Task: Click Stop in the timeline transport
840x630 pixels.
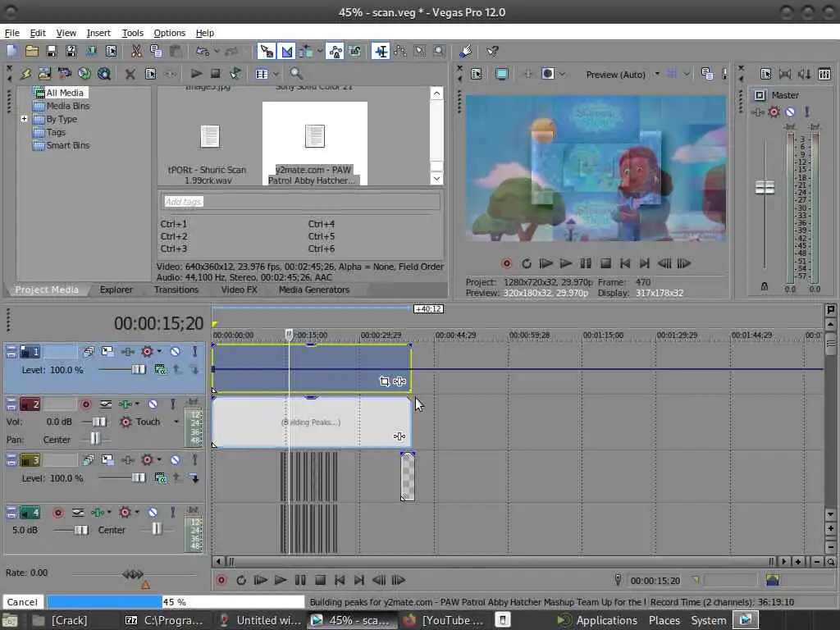Action: (320, 580)
